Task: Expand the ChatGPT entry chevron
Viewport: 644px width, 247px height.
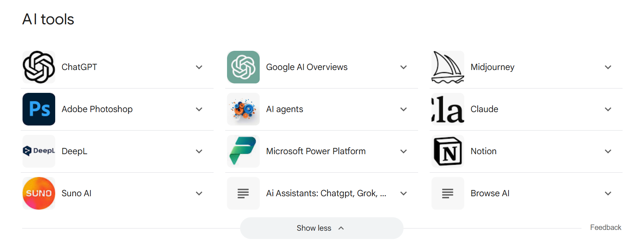Action: 199,67
